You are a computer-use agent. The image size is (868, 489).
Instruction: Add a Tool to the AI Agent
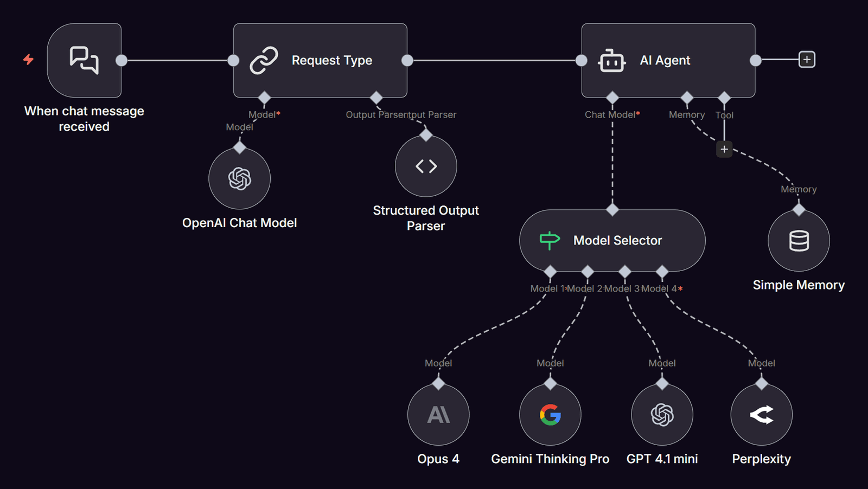[x=724, y=149]
